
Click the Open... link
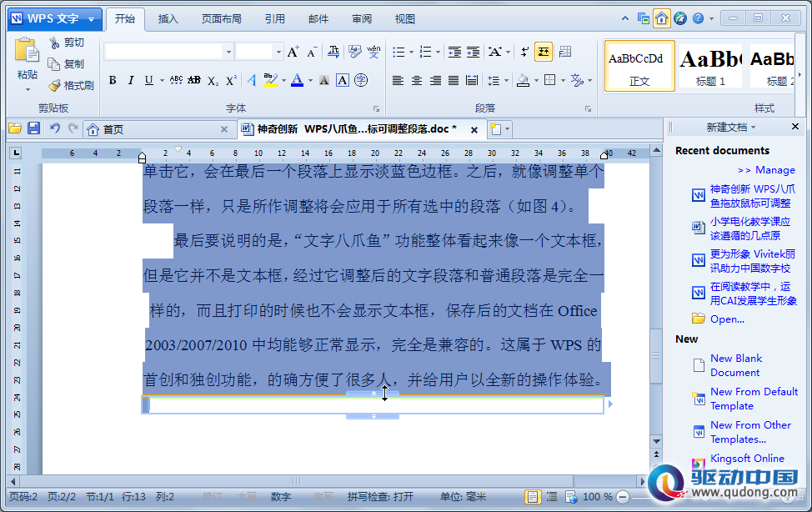(727, 319)
